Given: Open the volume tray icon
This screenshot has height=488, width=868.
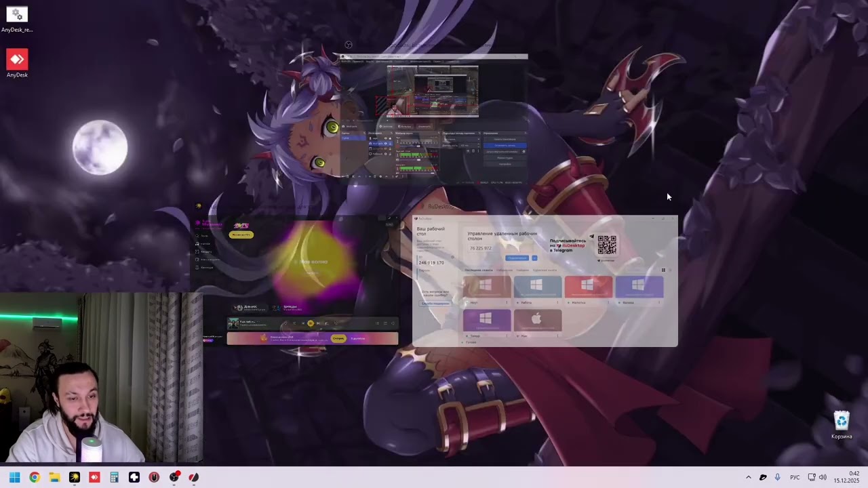Looking at the screenshot, I should (x=823, y=477).
